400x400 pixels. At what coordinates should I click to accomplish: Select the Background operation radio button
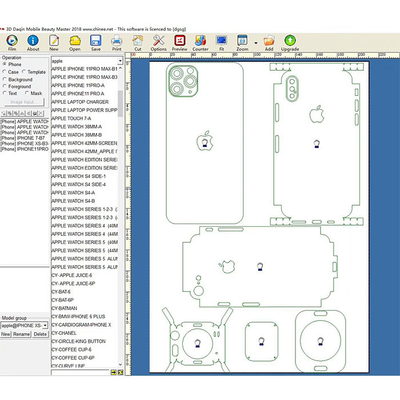[5, 79]
